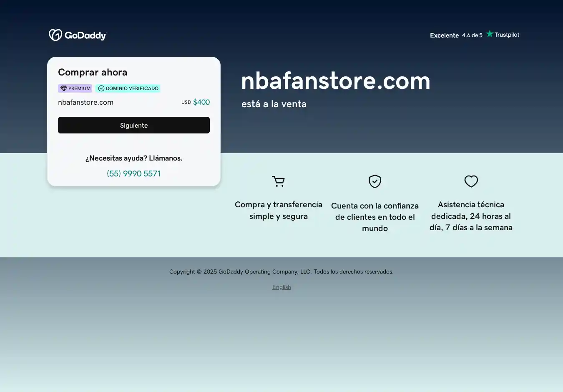Click the copyright notice text
The width and height of the screenshot is (563, 392).
coord(281,271)
